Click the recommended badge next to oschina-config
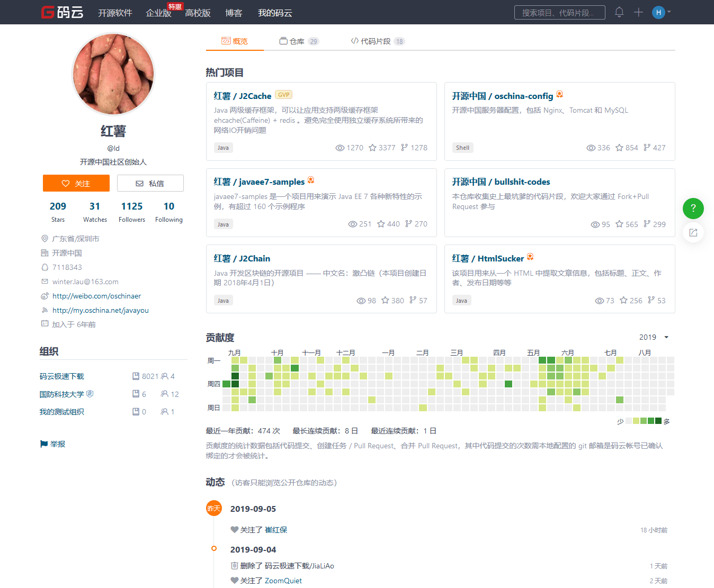The height and width of the screenshot is (588, 714). click(x=559, y=95)
